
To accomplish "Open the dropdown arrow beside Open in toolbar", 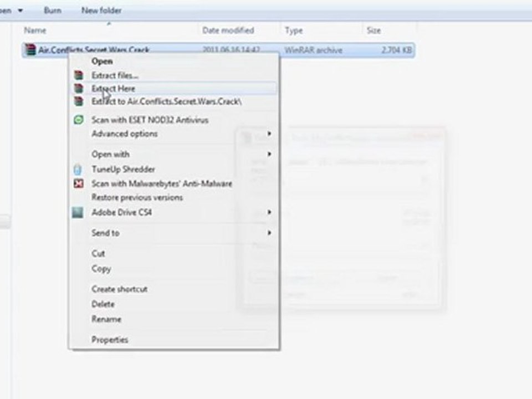I will coord(21,11).
